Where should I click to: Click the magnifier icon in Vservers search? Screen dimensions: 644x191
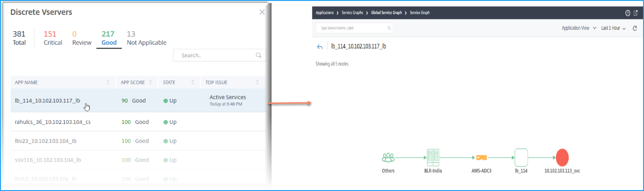(x=259, y=55)
